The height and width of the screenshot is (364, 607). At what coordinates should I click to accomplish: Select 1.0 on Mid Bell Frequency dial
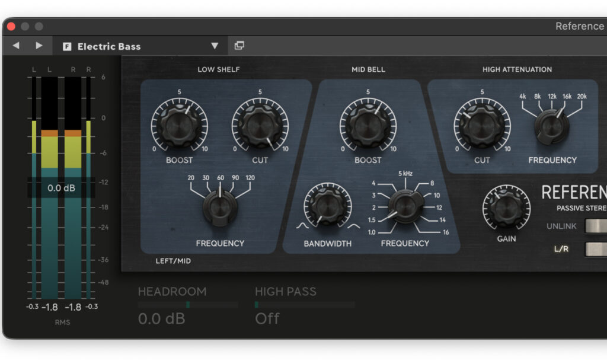coord(372,232)
